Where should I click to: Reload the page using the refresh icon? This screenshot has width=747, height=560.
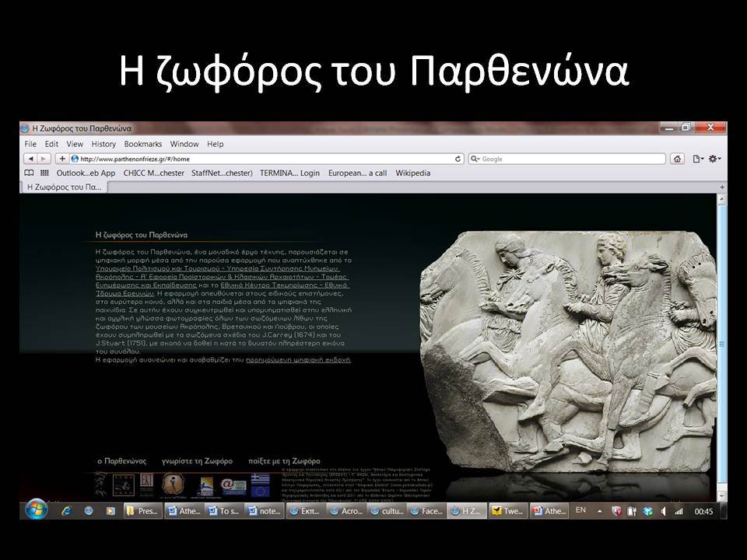458,159
